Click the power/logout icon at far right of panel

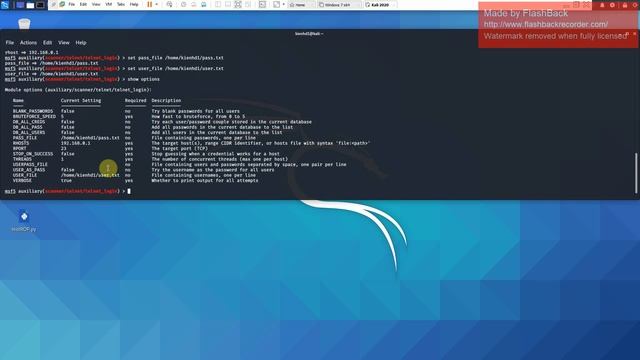[x=636, y=5]
